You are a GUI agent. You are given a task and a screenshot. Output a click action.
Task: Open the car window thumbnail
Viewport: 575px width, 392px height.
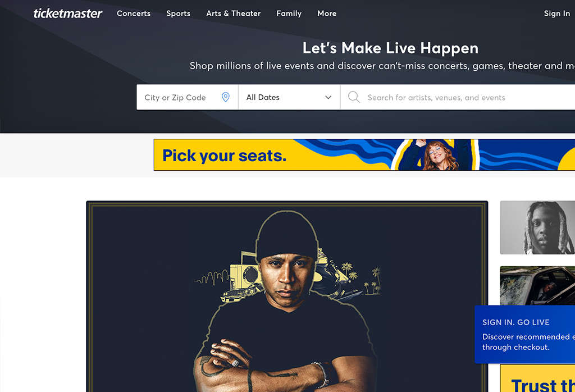click(x=537, y=286)
